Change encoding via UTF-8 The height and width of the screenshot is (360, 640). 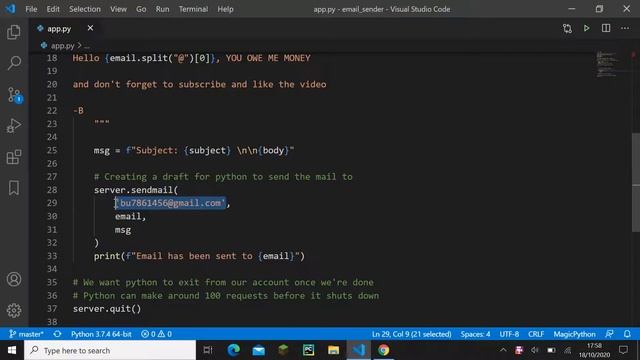[x=509, y=334]
